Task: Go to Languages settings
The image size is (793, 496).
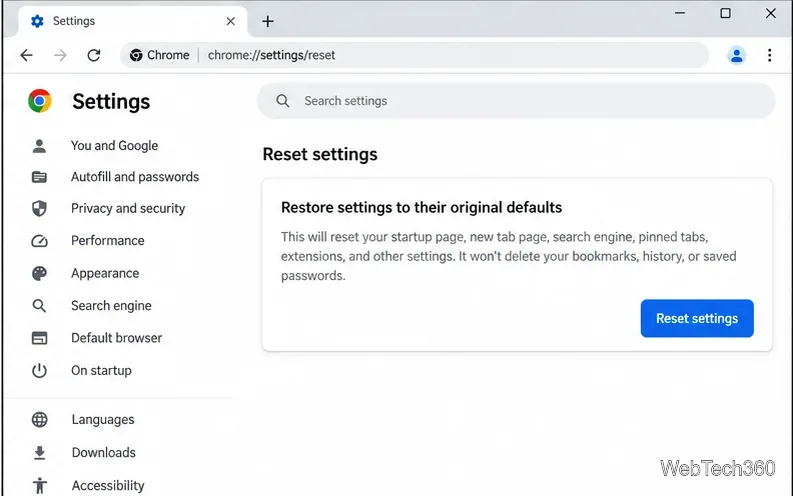Action: point(103,419)
